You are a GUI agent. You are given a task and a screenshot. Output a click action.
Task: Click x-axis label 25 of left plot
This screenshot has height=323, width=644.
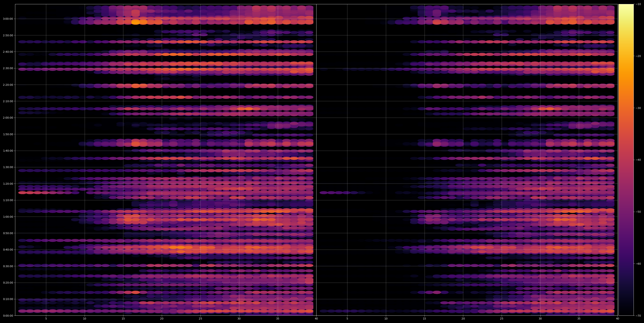(200, 319)
